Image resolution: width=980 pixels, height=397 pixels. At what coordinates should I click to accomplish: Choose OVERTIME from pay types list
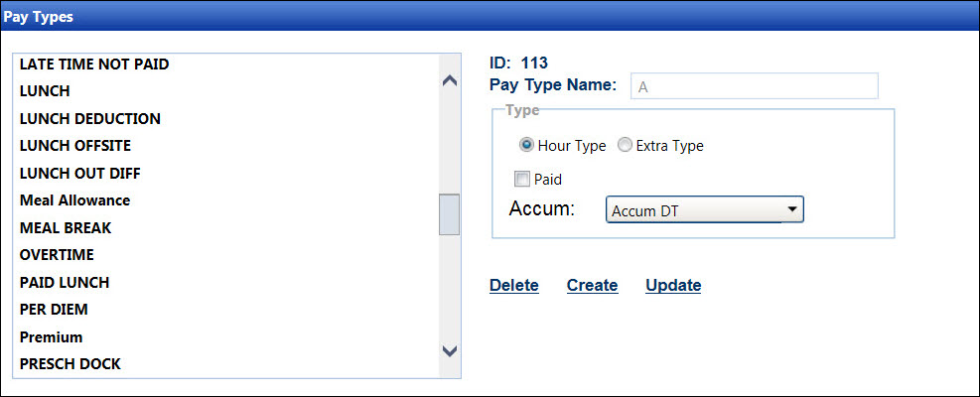(x=58, y=255)
